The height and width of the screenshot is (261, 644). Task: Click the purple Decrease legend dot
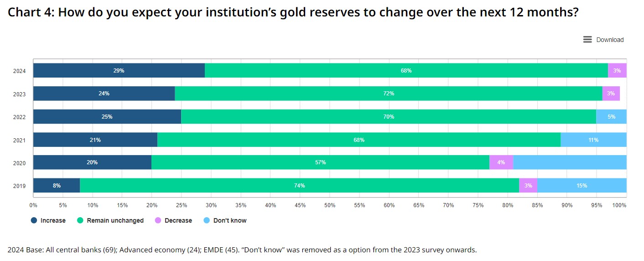pyautogui.click(x=158, y=220)
